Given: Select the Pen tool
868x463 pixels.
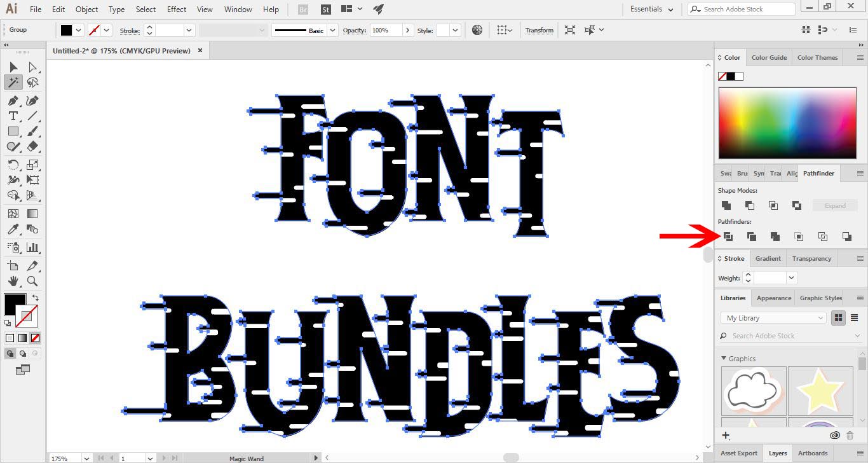Looking at the screenshot, I should coord(13,100).
